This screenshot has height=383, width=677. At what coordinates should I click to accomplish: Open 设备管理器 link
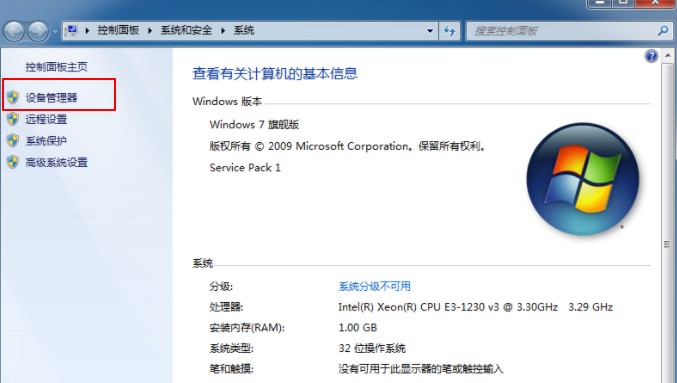click(51, 98)
